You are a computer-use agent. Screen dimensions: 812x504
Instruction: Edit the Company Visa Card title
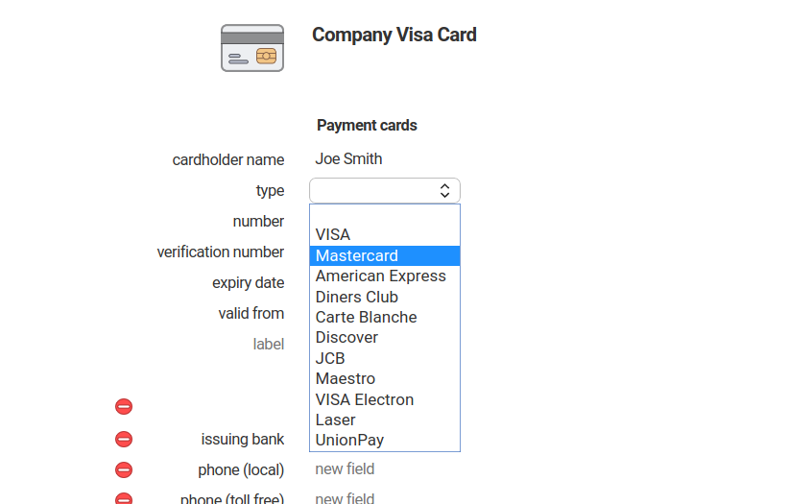(394, 35)
